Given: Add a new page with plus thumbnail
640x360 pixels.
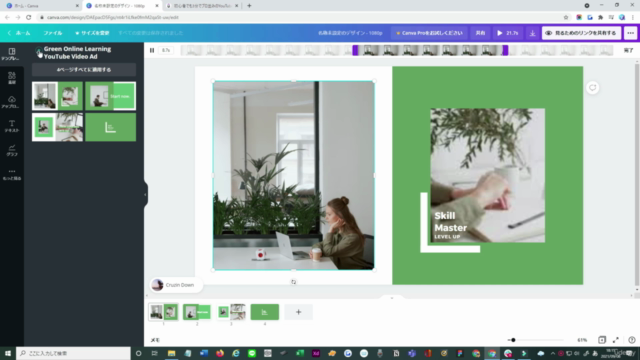Looking at the screenshot, I should [x=298, y=312].
